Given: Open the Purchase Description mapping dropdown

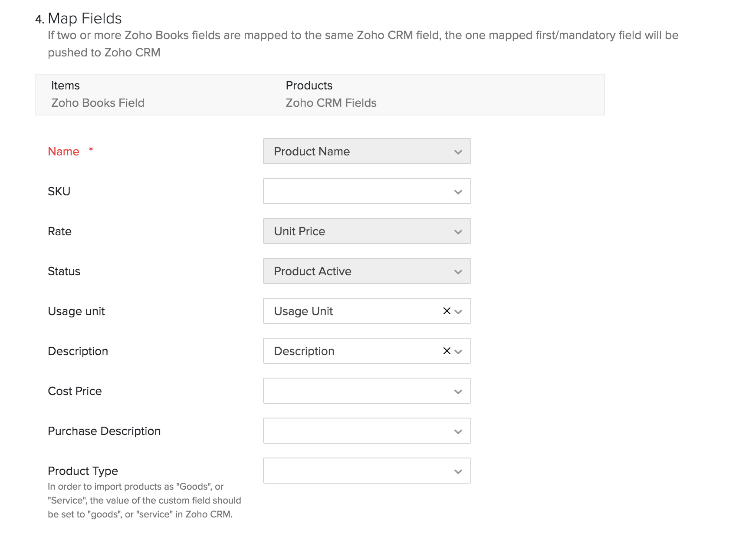Looking at the screenshot, I should tap(367, 431).
